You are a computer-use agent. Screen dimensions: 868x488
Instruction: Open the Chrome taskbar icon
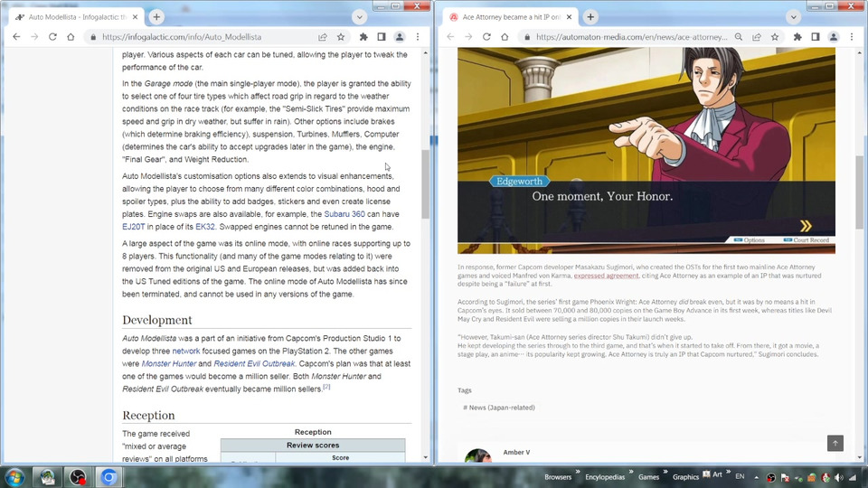[x=108, y=477]
